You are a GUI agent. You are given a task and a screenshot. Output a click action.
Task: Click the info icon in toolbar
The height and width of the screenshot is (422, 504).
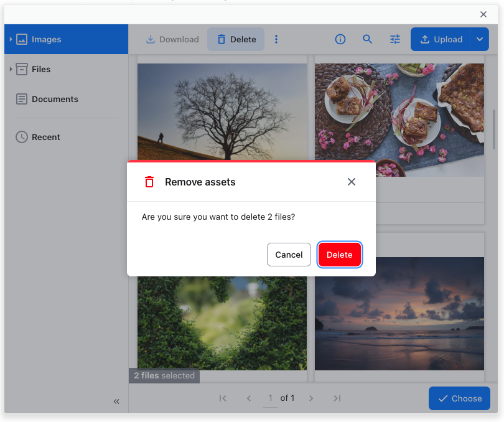(340, 39)
